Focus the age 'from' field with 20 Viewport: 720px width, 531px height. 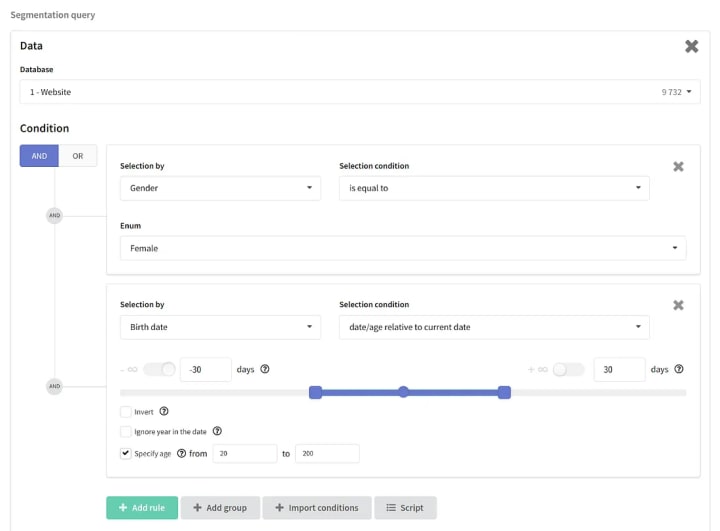tap(245, 453)
